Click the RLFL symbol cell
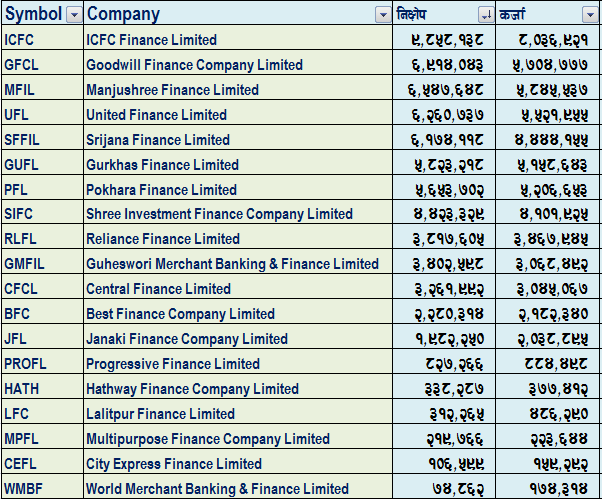 click(42, 239)
